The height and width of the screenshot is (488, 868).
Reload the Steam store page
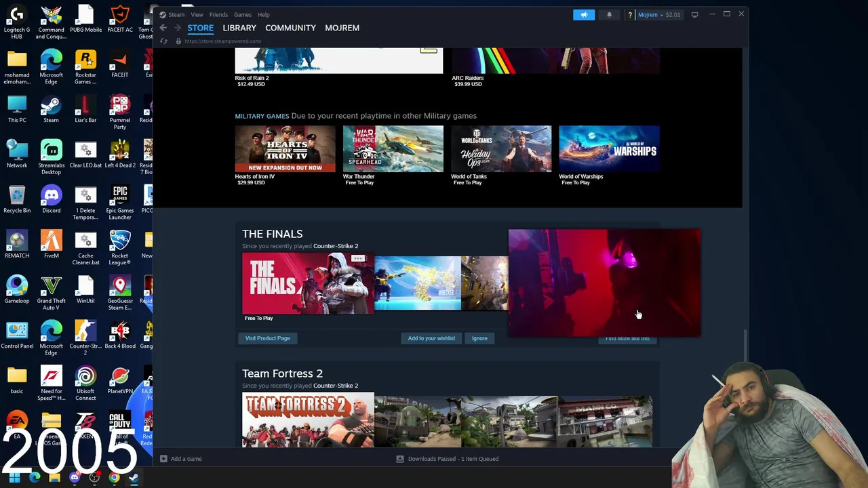[x=163, y=41]
